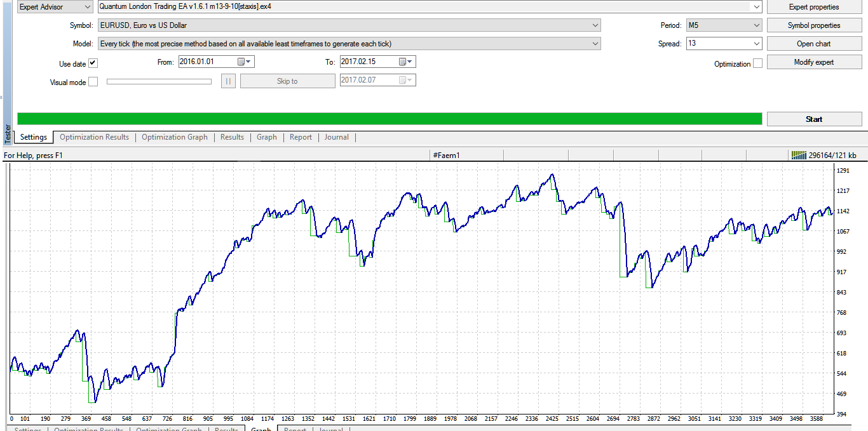The height and width of the screenshot is (431, 868).
Task: Expand the expert file dropdown list
Action: [756, 7]
